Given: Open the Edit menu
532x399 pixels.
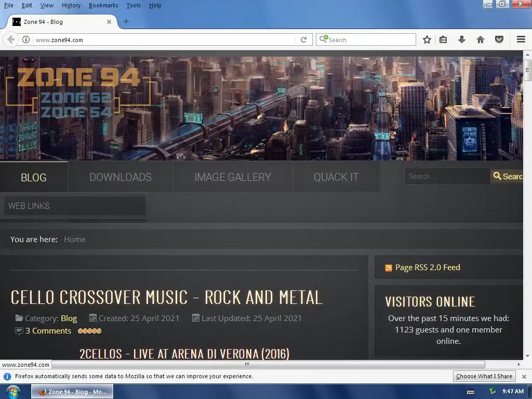Looking at the screenshot, I should pos(27,5).
